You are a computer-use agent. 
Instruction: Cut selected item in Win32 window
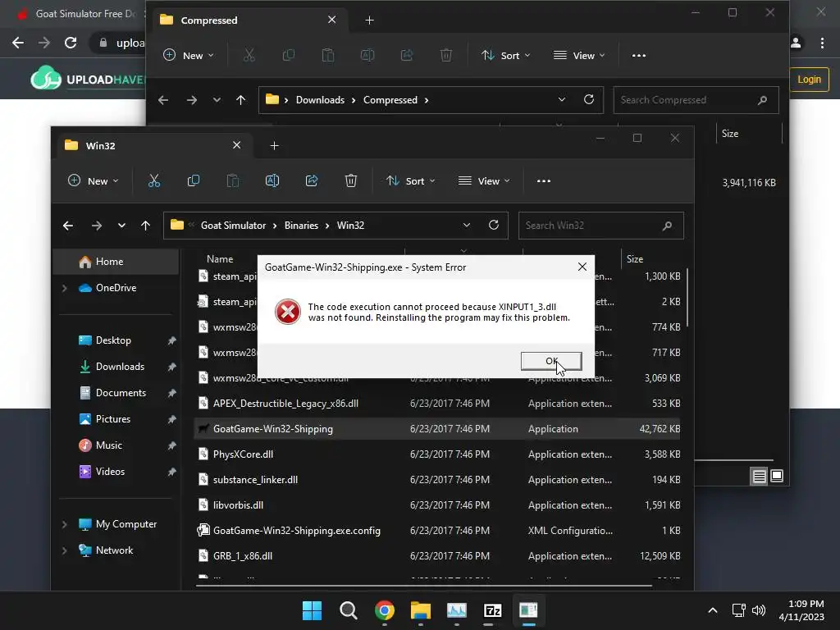[154, 181]
